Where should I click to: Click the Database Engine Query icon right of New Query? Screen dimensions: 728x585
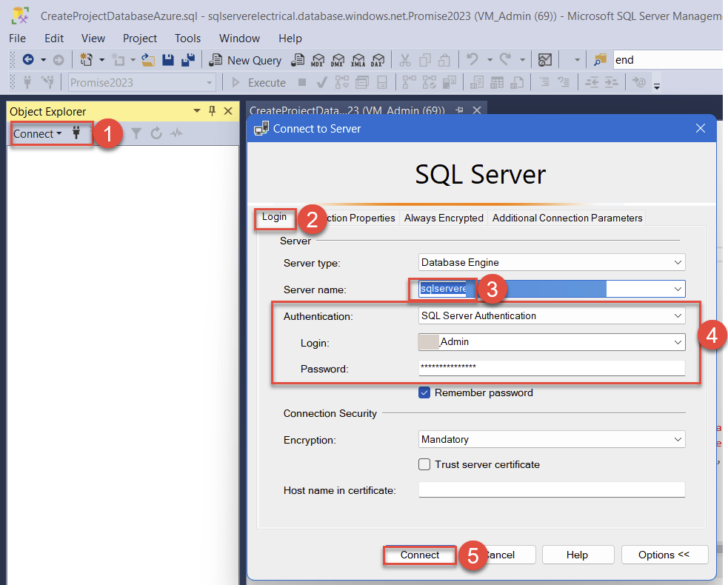tap(298, 59)
